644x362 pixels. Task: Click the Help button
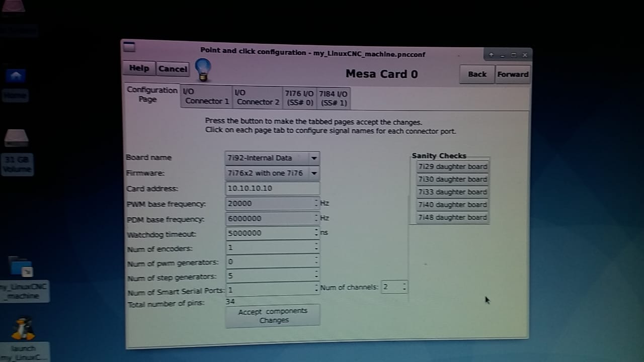139,68
